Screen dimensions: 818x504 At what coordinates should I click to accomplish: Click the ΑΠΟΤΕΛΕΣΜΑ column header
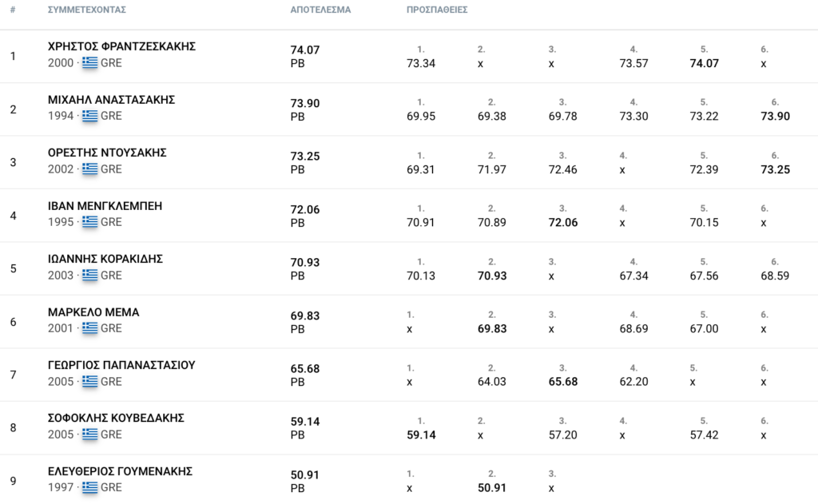[320, 10]
